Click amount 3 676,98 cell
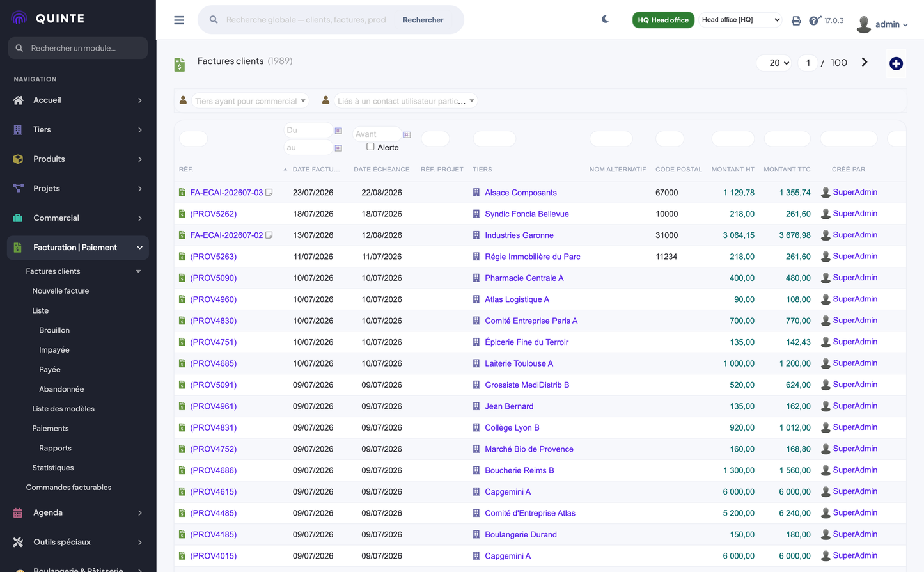The width and height of the screenshot is (924, 572). (x=795, y=235)
